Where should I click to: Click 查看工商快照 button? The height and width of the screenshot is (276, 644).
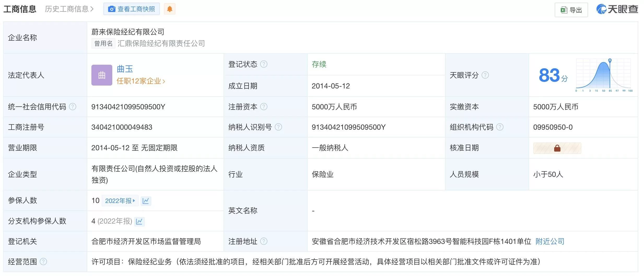point(131,9)
